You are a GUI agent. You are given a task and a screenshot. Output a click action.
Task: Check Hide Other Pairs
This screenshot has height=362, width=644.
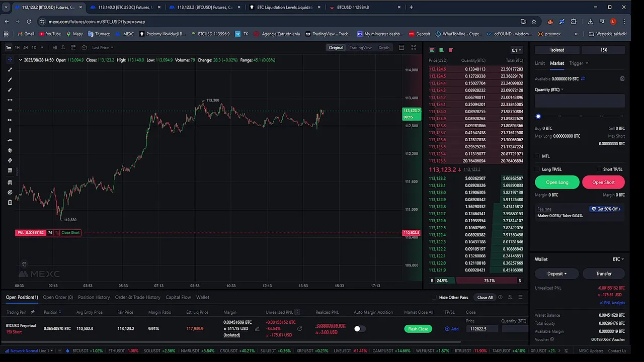tap(434, 297)
